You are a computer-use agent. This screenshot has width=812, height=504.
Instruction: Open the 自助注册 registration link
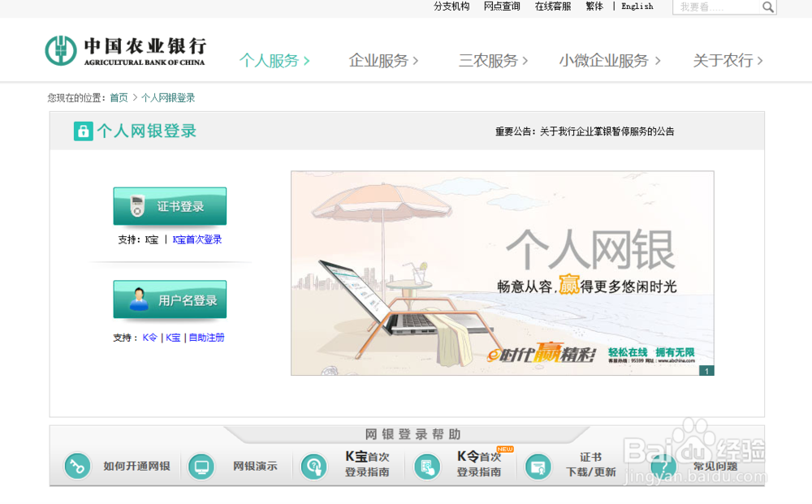tap(206, 338)
